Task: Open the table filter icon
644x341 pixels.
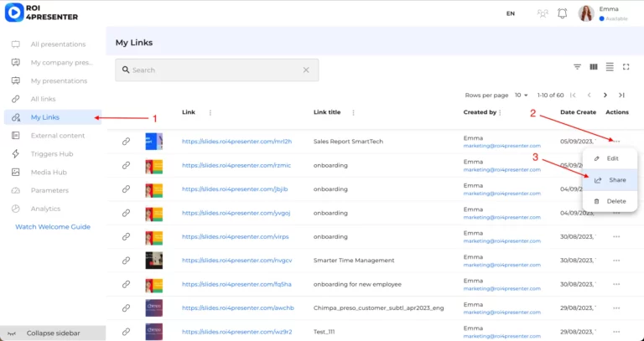Action: (577, 67)
